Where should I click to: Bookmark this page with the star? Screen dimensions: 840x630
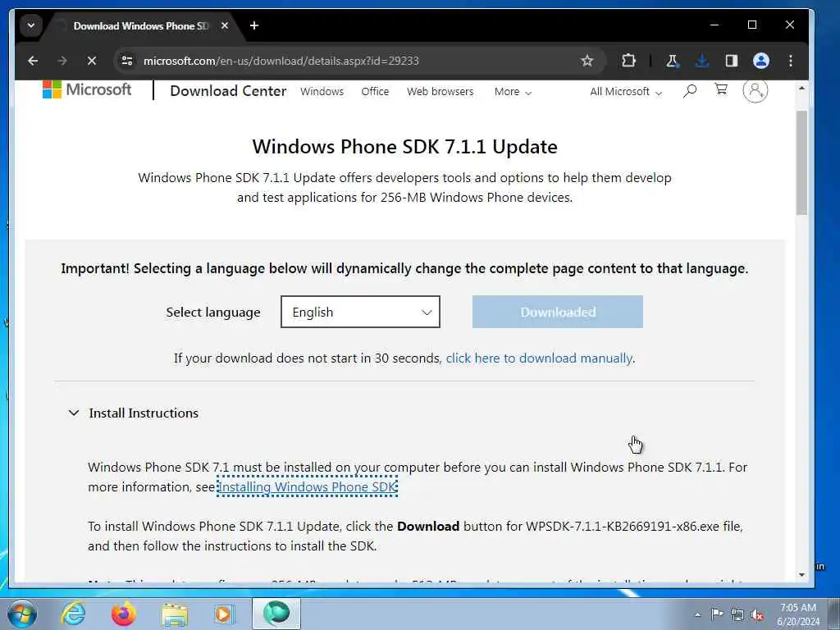point(587,61)
